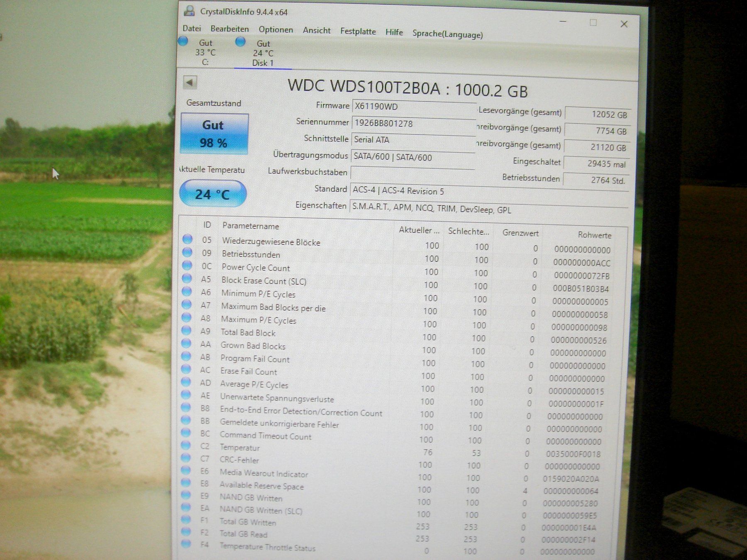747x560 pixels.
Task: Click the Gut 98 % health status button
Action: [x=214, y=134]
